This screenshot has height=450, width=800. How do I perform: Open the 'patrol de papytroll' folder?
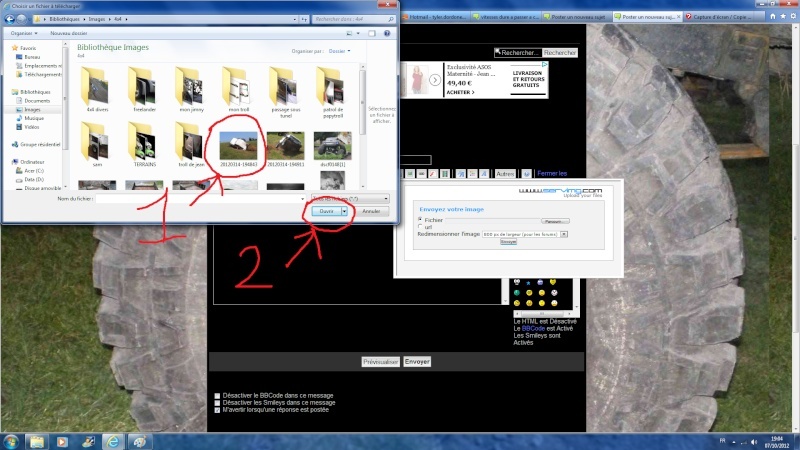click(333, 93)
